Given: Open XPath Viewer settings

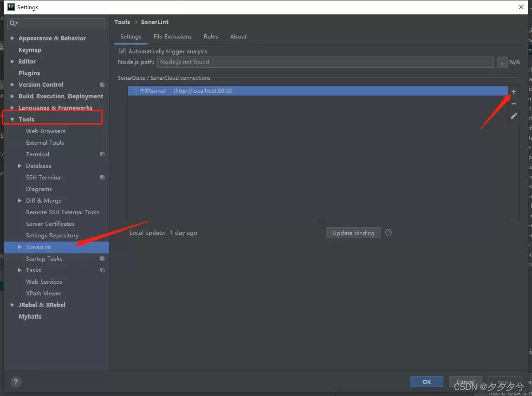Looking at the screenshot, I should coord(44,293).
